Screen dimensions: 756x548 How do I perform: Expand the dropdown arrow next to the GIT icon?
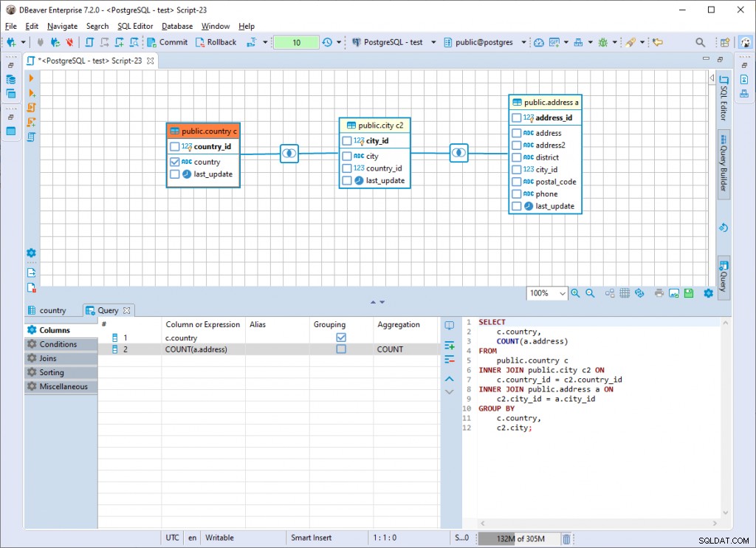pos(566,42)
